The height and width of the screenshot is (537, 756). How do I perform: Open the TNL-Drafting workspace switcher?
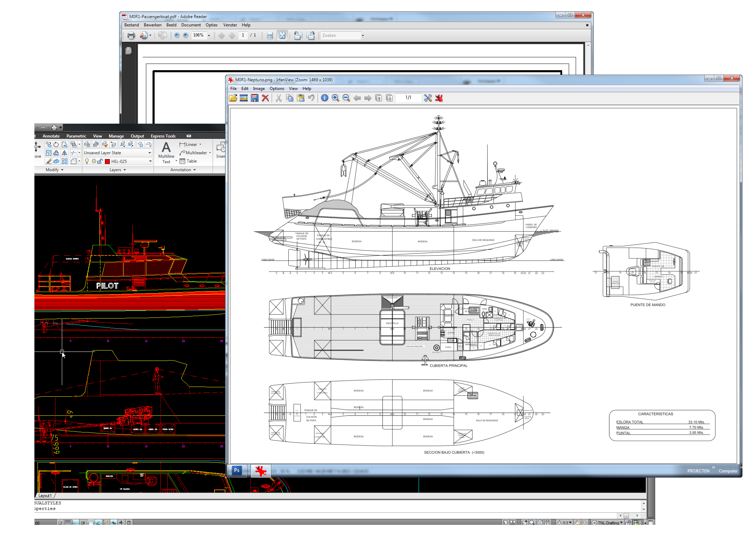609,523
